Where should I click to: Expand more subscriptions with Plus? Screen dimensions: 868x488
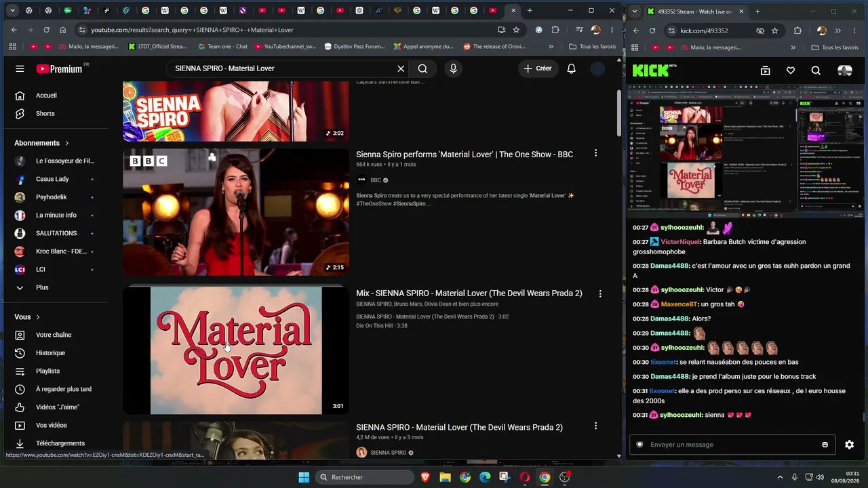pyautogui.click(x=54, y=287)
